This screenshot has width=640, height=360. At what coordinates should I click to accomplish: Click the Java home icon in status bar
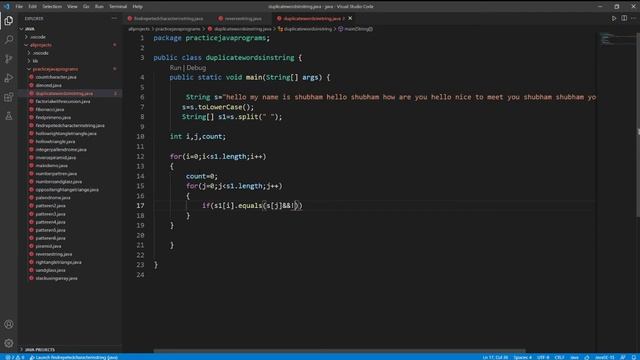click(x=587, y=357)
